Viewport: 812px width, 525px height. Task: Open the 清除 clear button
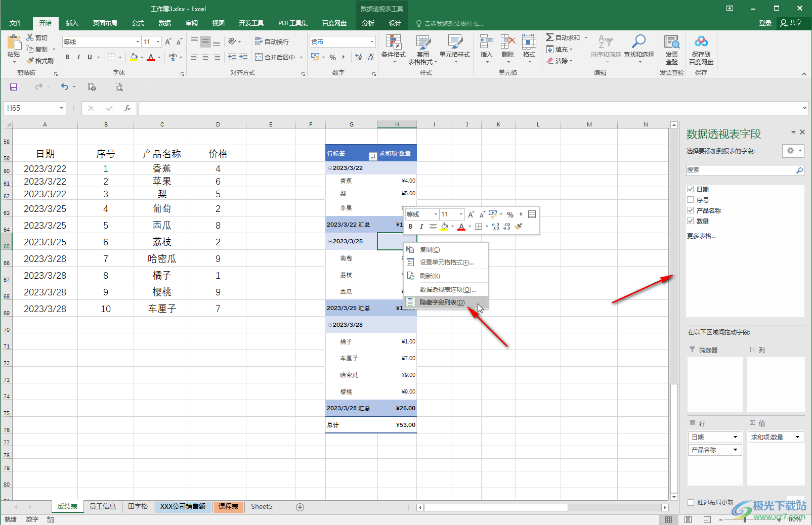click(x=560, y=61)
